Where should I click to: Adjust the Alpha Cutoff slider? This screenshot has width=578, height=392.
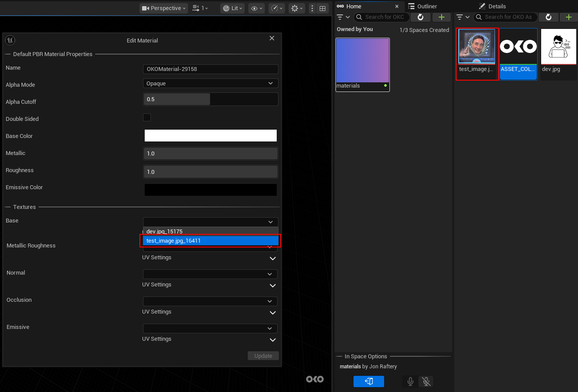(x=211, y=99)
